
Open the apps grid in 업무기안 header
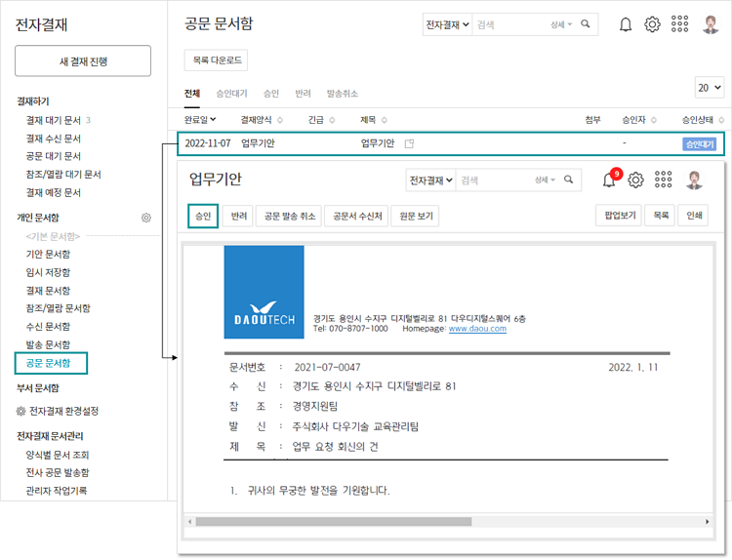pyautogui.click(x=664, y=180)
